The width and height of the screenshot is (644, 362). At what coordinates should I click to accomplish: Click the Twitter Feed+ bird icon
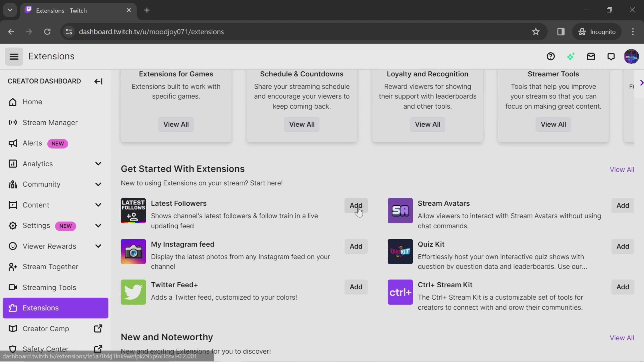point(133,292)
